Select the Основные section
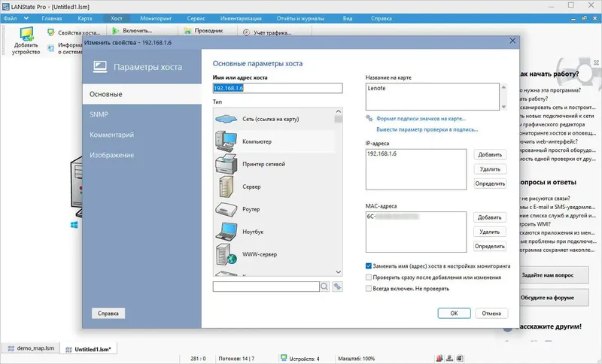The height and width of the screenshot is (364, 602). pos(142,94)
